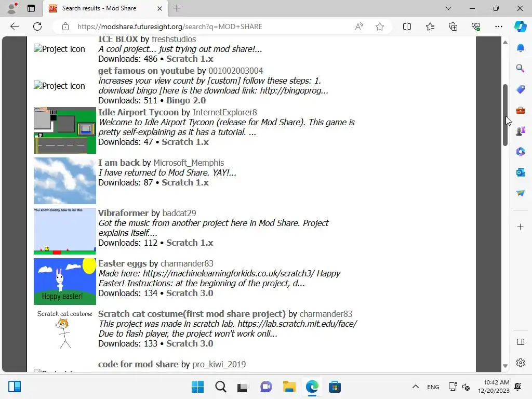
Task: Open sidebar Tools briefcase
Action: [x=520, y=110]
